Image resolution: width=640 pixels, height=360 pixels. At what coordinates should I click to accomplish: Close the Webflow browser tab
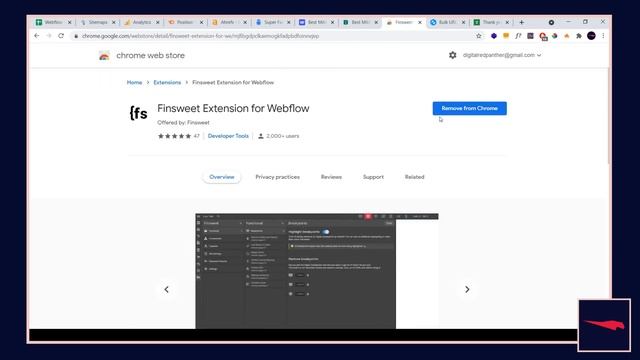coord(69,22)
